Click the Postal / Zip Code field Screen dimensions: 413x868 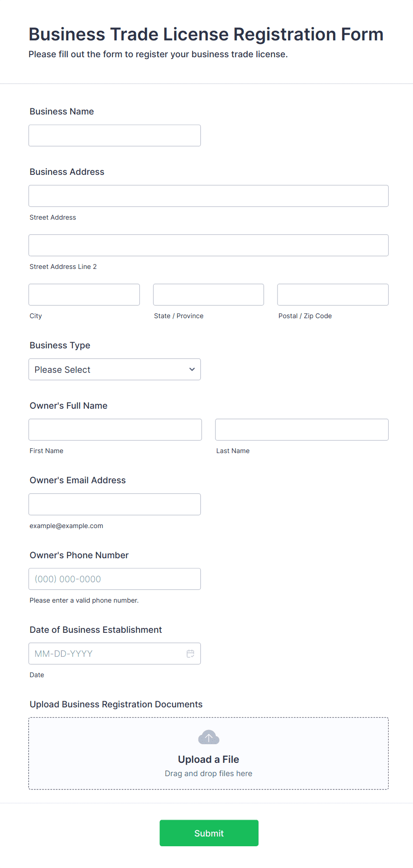(x=333, y=295)
